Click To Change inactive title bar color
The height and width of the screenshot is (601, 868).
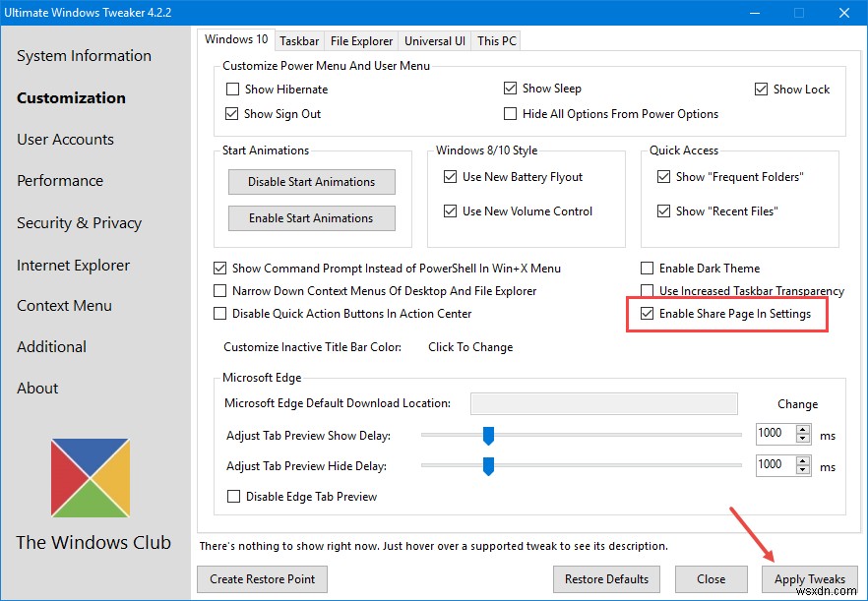pos(469,346)
